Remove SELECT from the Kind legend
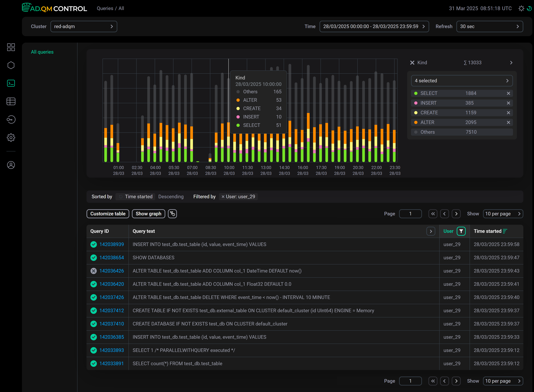Image resolution: width=534 pixels, height=392 pixels. point(508,93)
